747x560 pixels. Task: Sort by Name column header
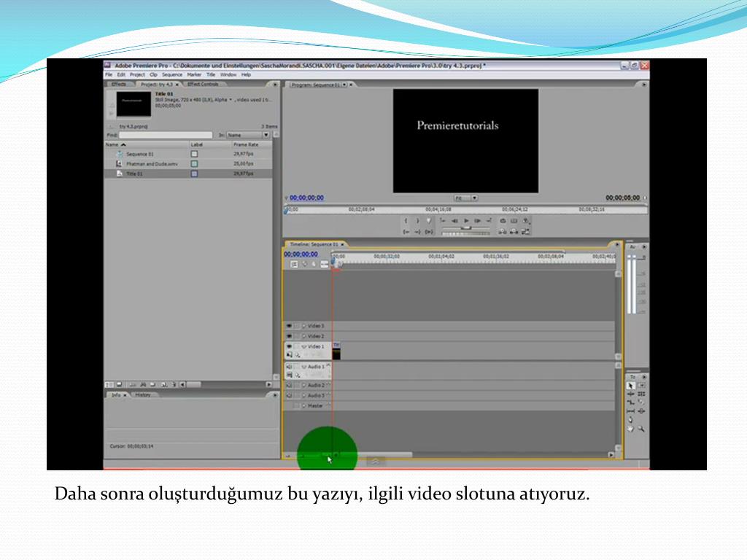[147, 144]
